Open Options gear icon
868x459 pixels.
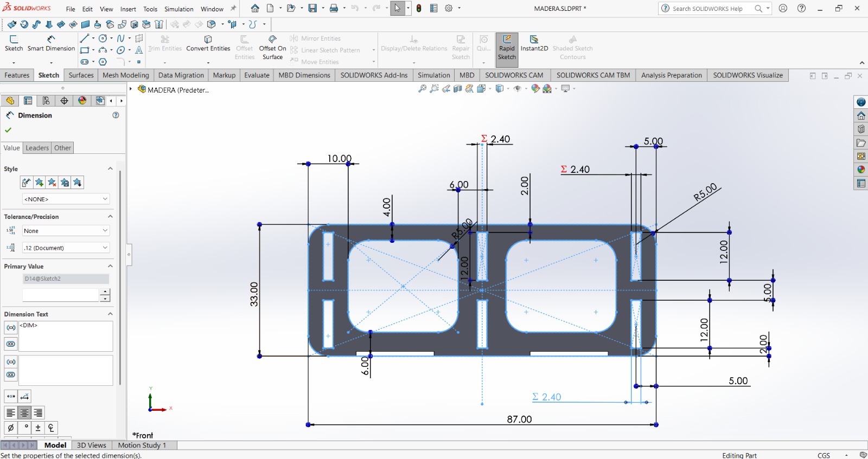pos(449,8)
